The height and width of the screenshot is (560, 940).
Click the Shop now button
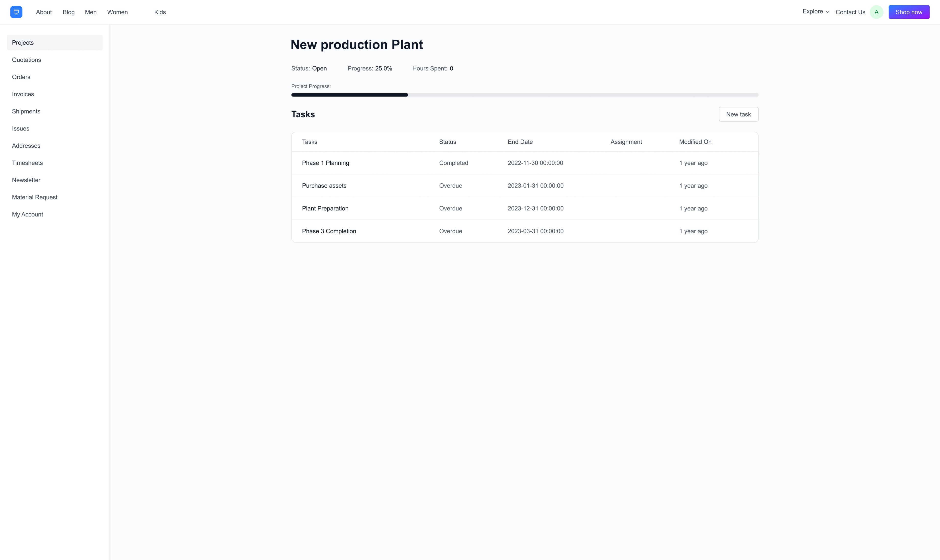click(x=909, y=12)
